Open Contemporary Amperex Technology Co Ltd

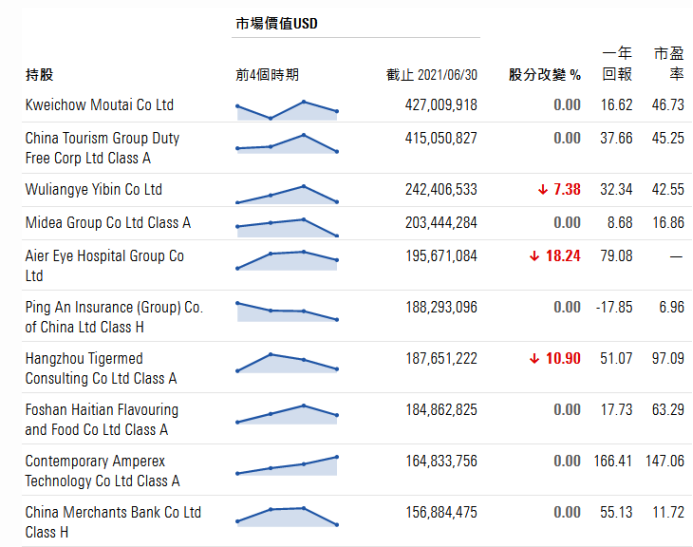[102, 471]
